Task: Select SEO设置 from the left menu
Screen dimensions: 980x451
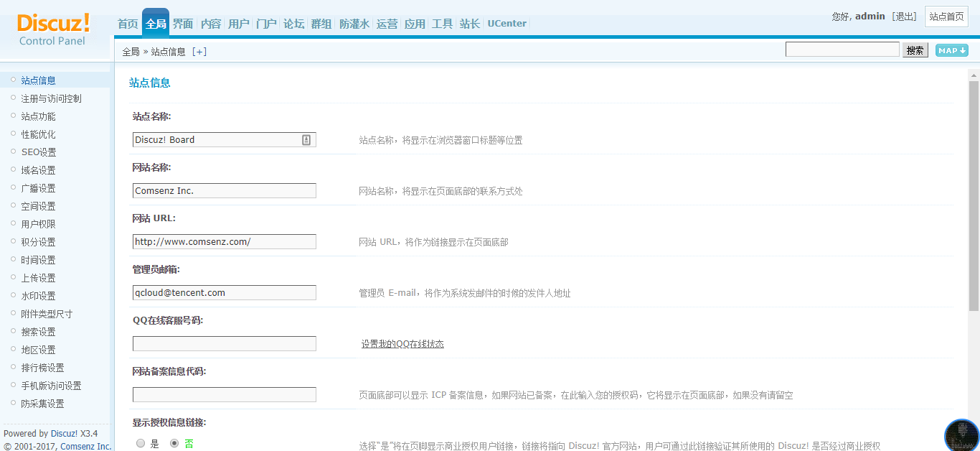Action: 38,152
